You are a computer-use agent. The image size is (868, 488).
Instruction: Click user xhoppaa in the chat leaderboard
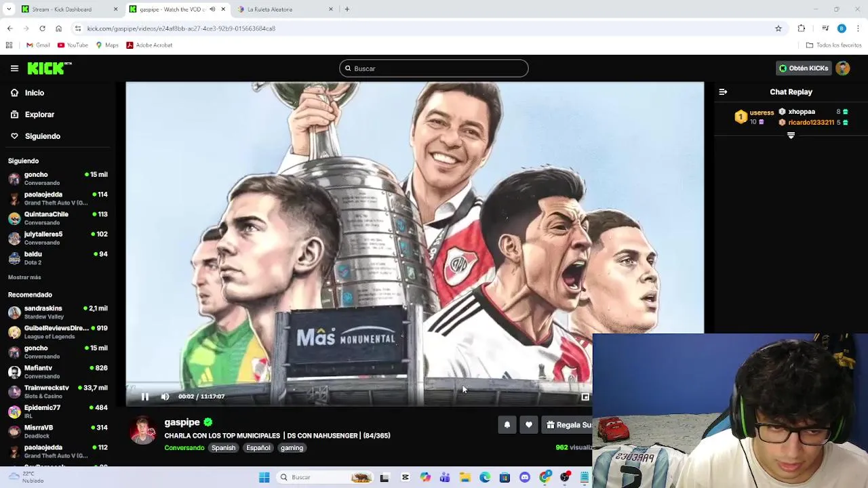point(802,112)
